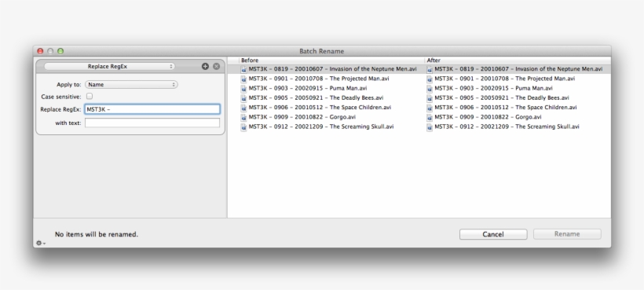Click the Cancel button
The image size is (644, 290).
493,234
